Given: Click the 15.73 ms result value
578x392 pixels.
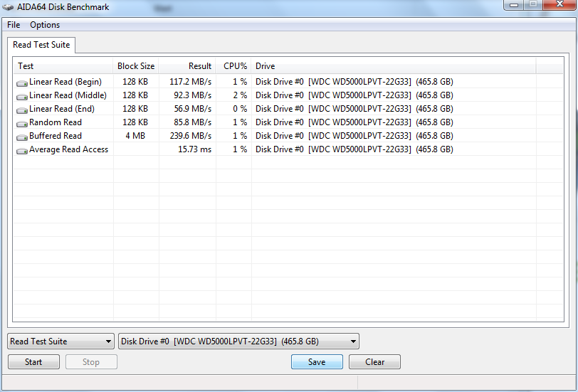Looking at the screenshot, I should click(194, 149).
